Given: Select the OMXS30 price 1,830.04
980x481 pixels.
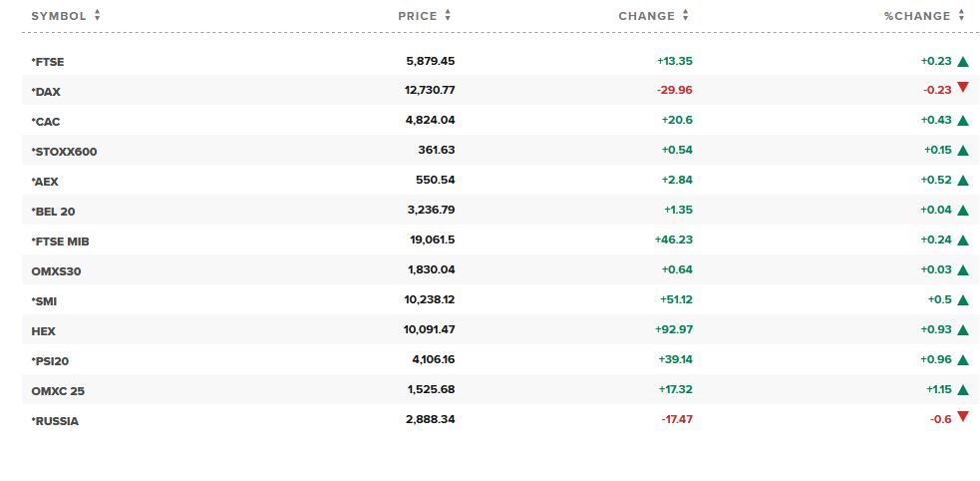Looking at the screenshot, I should tap(432, 269).
